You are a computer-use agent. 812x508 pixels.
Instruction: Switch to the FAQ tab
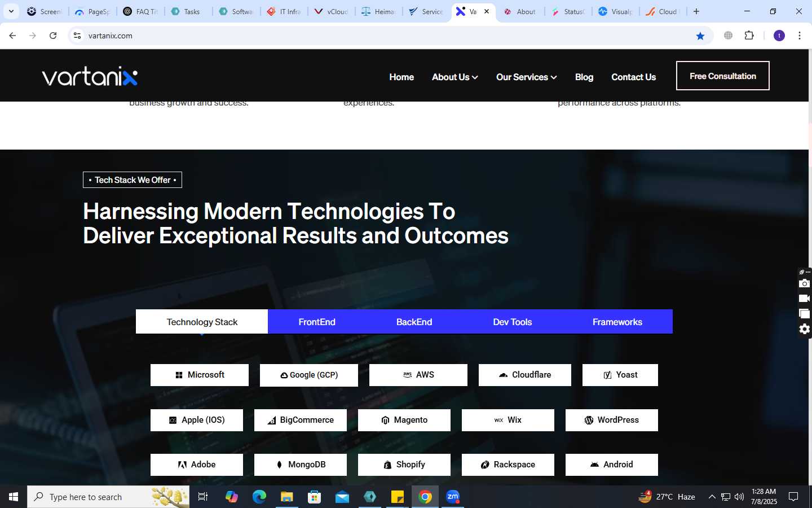click(x=141, y=11)
